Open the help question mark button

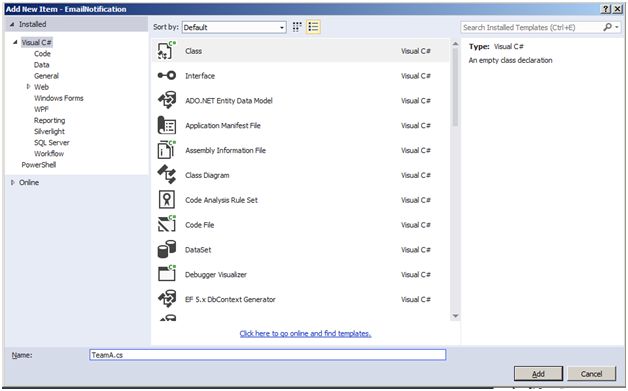click(606, 9)
